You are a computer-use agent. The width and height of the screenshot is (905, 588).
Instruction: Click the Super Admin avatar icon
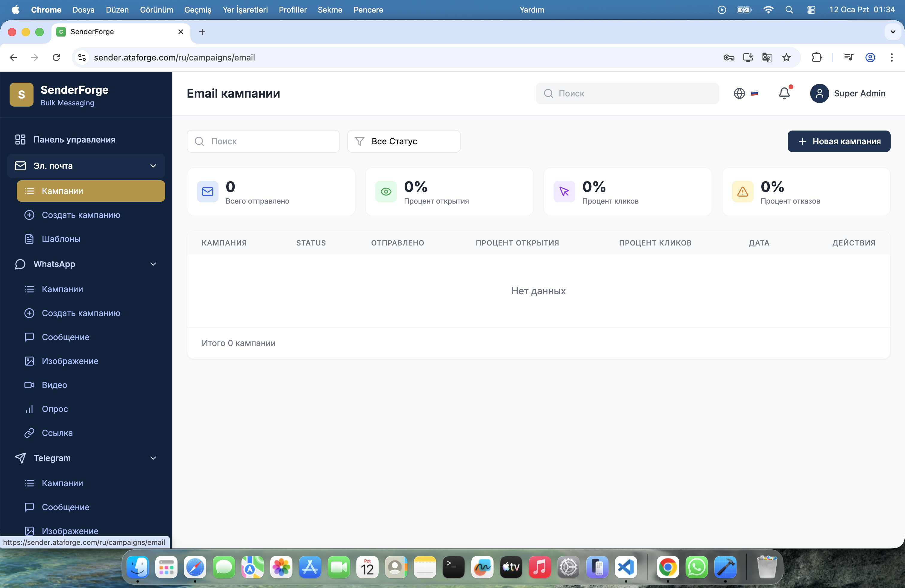click(x=819, y=93)
